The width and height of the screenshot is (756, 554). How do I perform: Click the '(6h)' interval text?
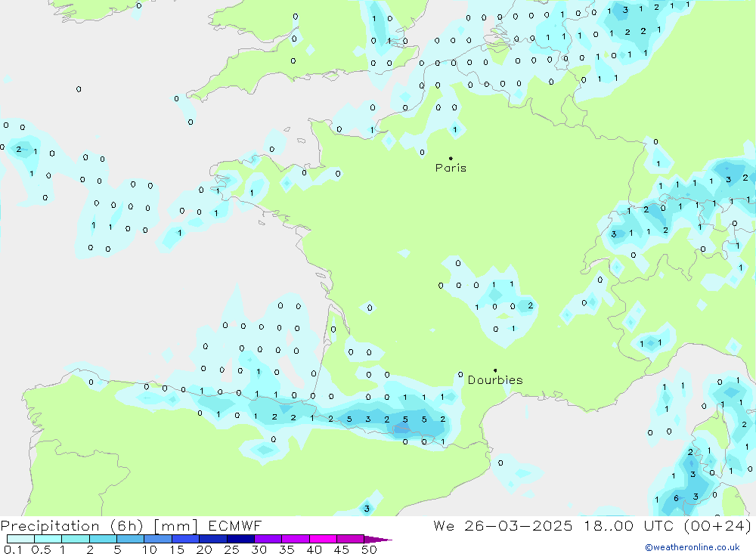tap(127, 526)
